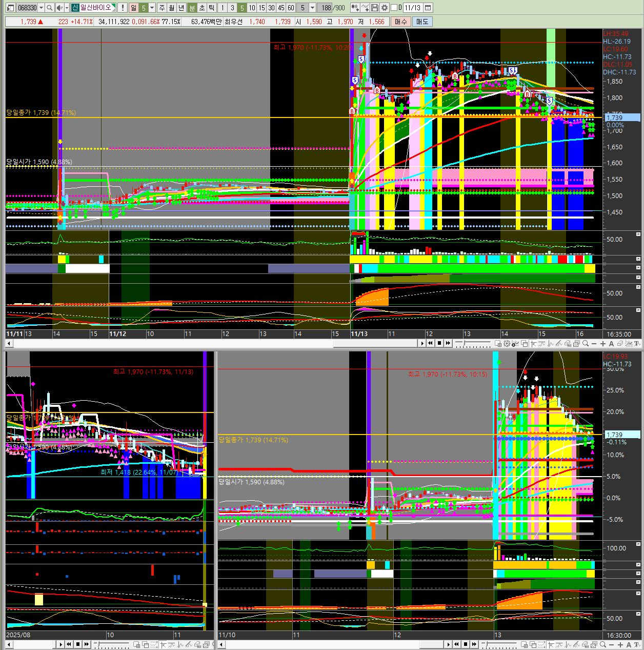Image resolution: width=644 pixels, height=650 pixels.
Task: Stop replay on the bottom-left chart
Action: (x=77, y=644)
